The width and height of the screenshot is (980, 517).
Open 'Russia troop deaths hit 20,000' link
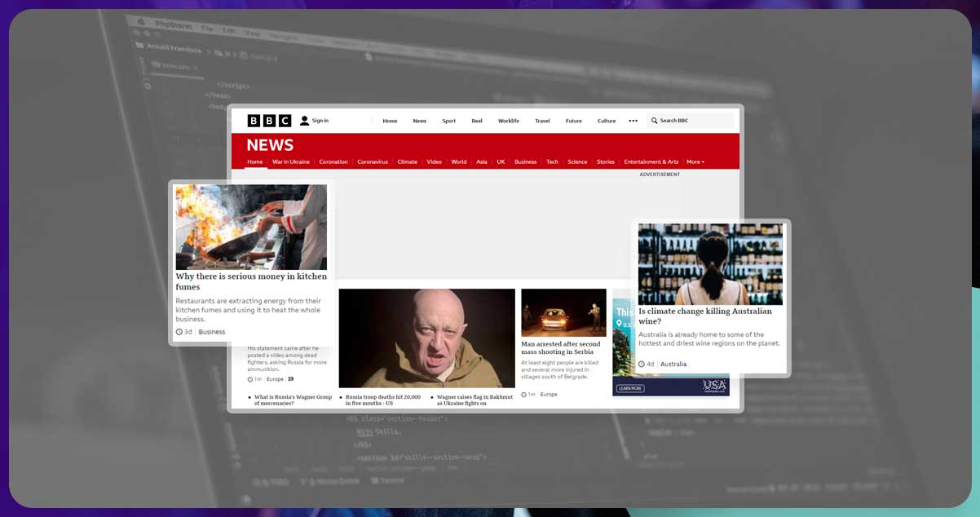pyautogui.click(x=383, y=400)
